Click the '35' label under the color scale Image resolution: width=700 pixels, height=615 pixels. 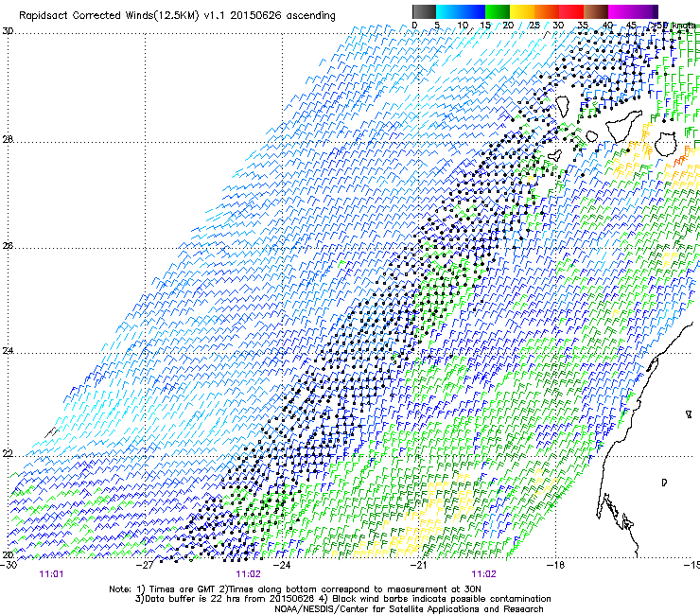pos(583,26)
